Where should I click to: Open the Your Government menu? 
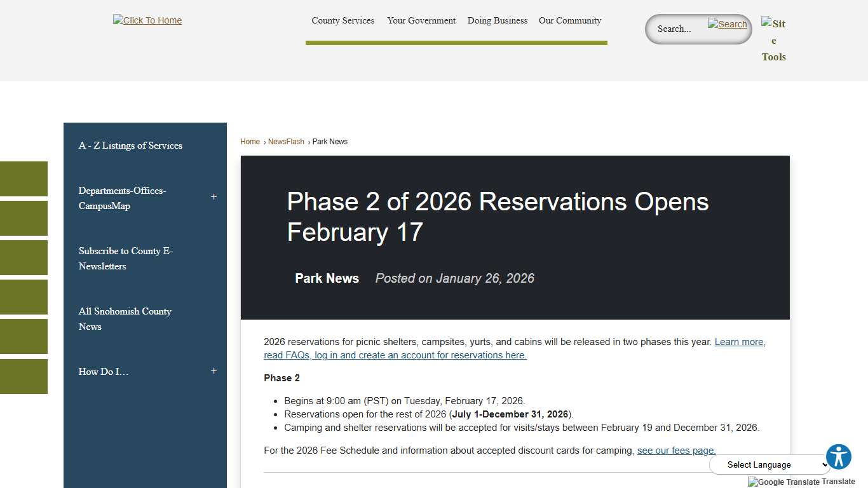[x=421, y=20]
